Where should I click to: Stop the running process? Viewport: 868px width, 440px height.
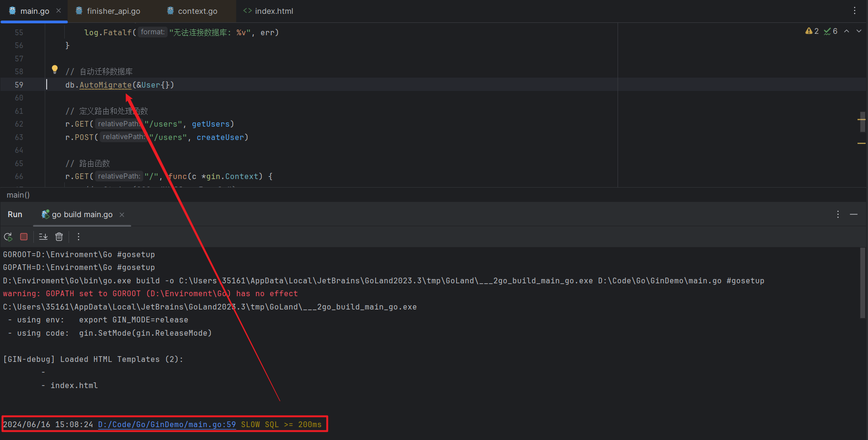pos(24,237)
